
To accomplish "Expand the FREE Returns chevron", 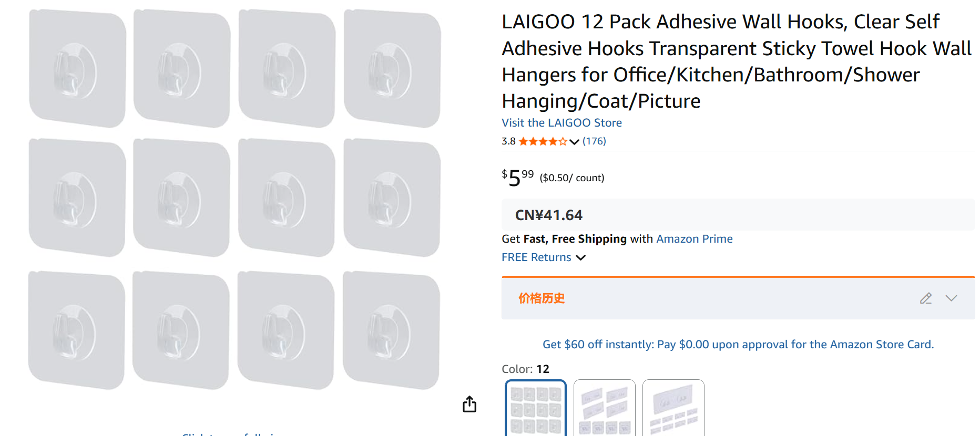I will [581, 257].
